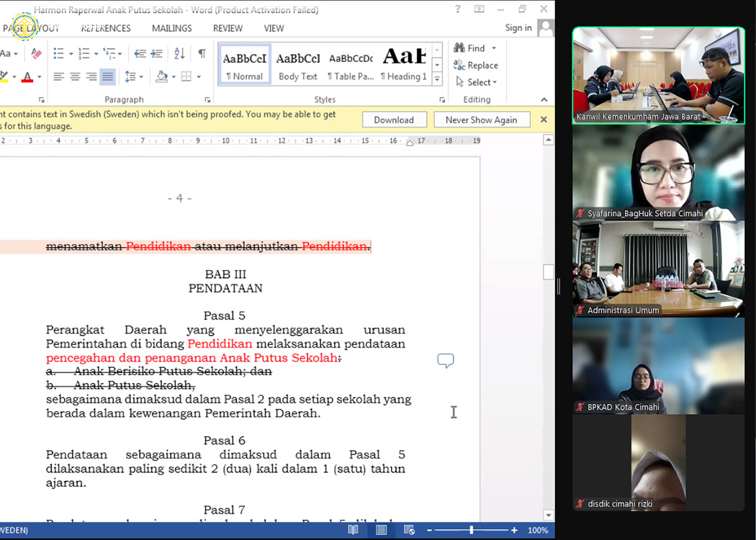Image resolution: width=756 pixels, height=540 pixels.
Task: Click the Never Show Again button
Action: pos(481,120)
